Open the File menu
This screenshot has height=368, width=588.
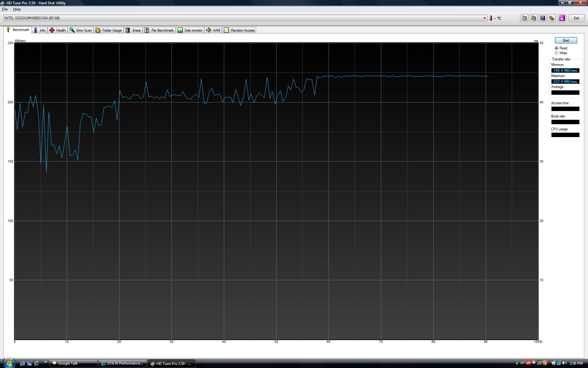click(x=5, y=9)
